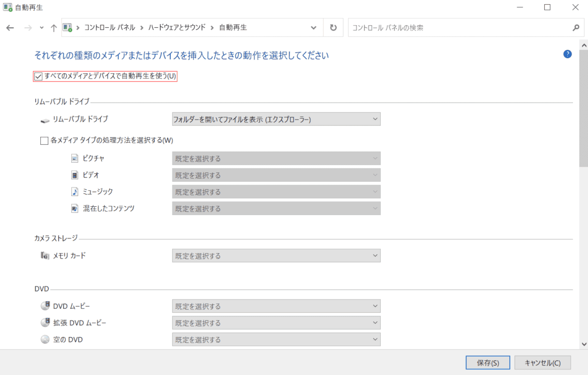Click the DVD ムービー disc icon
Screen dimensions: 588x375
tap(45, 306)
